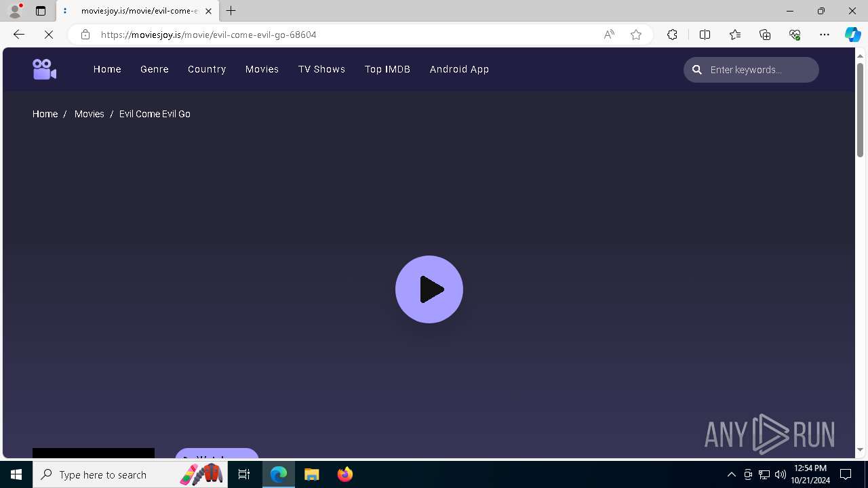Click Evil Come Evil Go breadcrumb
Image resolution: width=868 pixels, height=488 pixels.
point(155,114)
